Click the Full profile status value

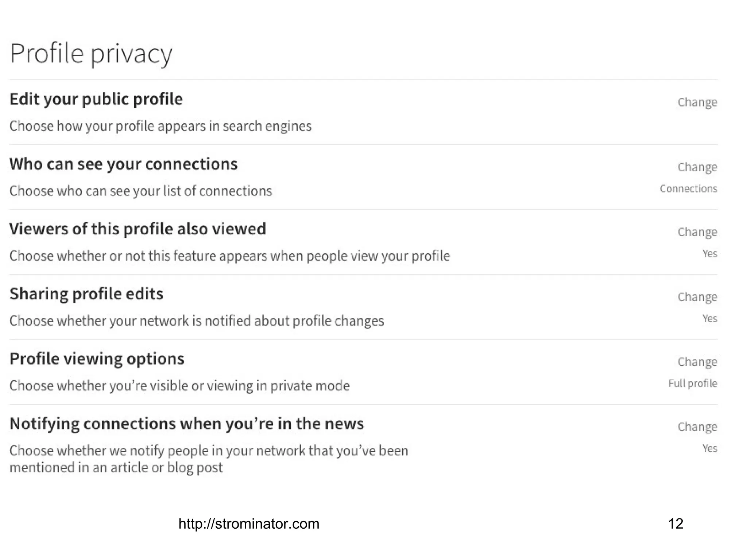(693, 384)
